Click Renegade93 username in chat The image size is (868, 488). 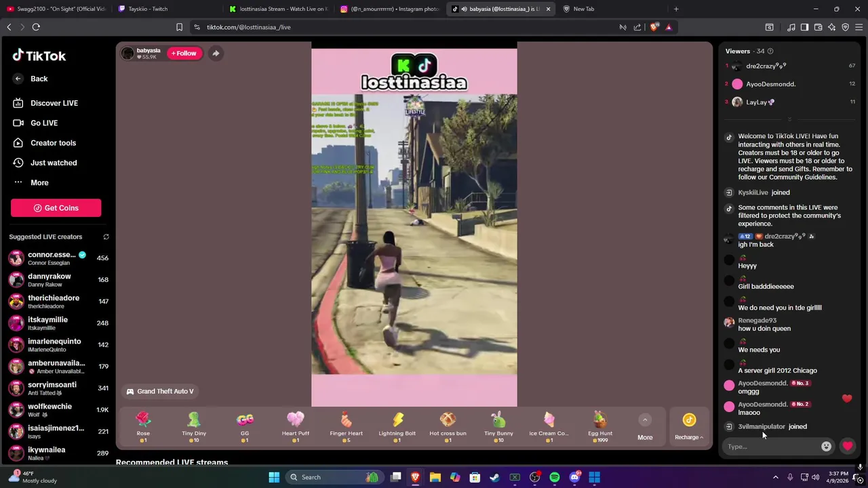click(757, 321)
